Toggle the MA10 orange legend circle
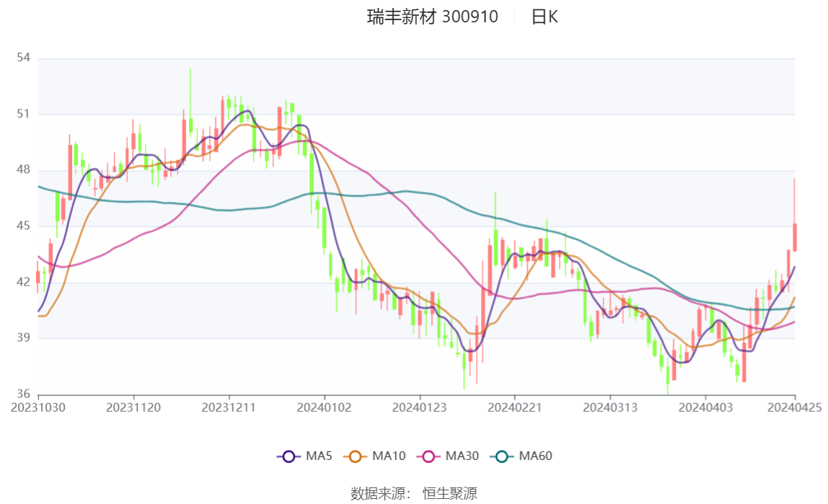The image size is (828, 504). pos(356,456)
